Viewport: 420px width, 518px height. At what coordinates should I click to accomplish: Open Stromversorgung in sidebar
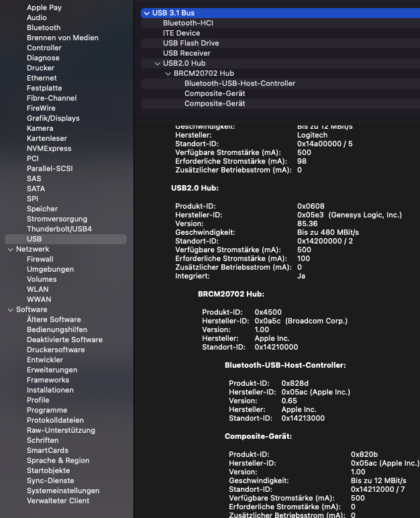coord(57,219)
